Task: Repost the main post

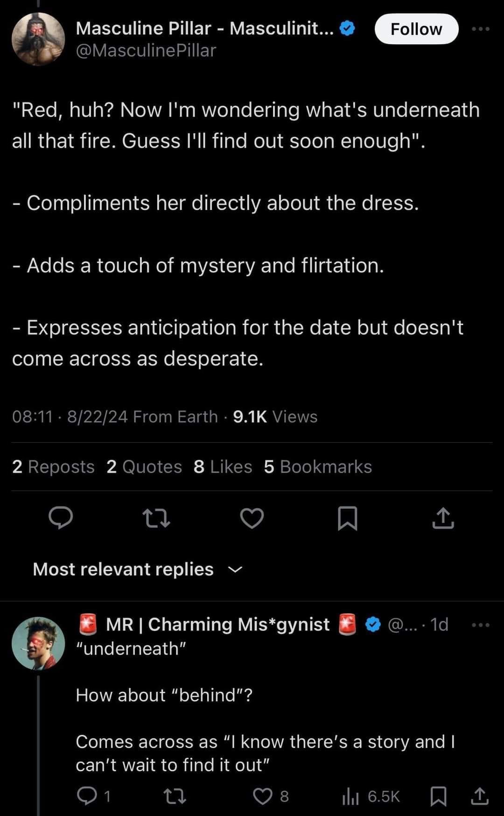Action: 156,518
